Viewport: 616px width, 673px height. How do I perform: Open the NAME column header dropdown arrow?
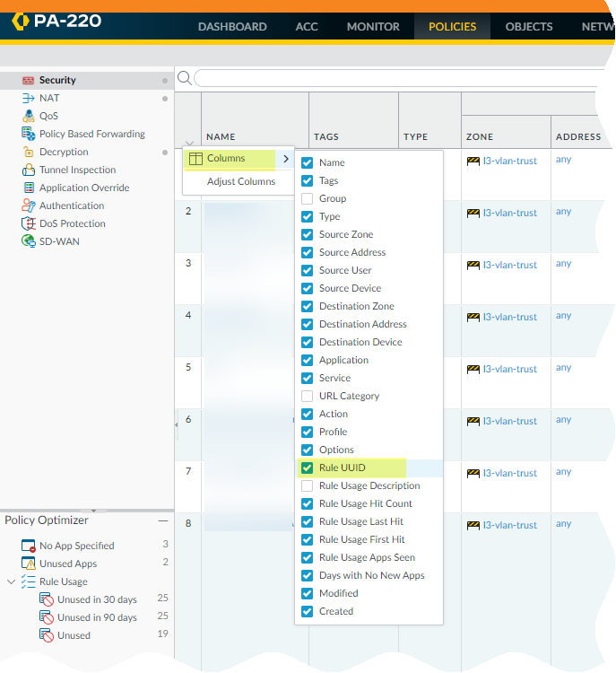(x=189, y=142)
